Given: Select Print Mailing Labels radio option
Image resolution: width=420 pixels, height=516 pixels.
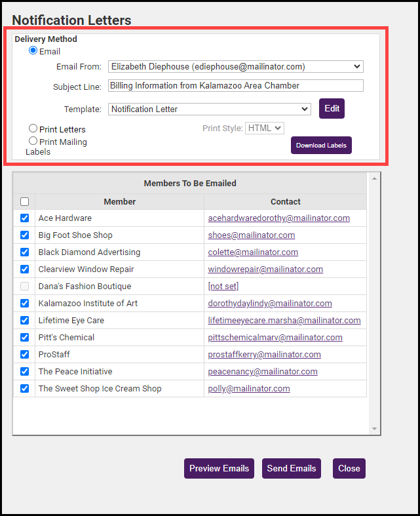Looking at the screenshot, I should click(x=33, y=141).
